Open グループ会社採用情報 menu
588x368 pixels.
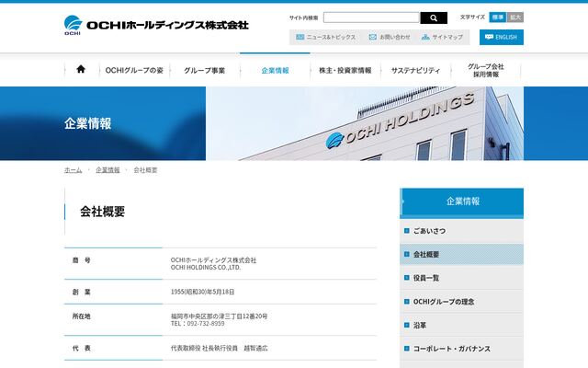coord(486,70)
